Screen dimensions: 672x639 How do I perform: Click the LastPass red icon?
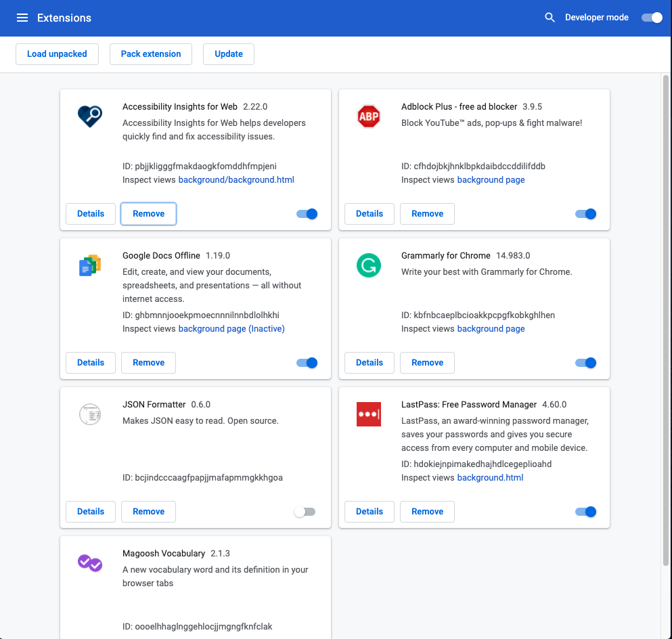click(369, 414)
